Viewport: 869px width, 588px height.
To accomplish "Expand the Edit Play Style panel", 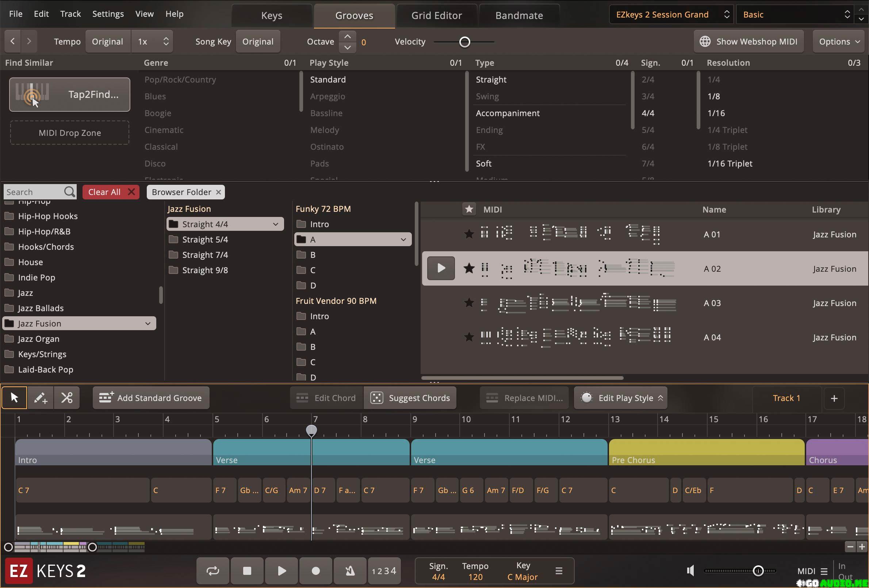I will point(620,398).
